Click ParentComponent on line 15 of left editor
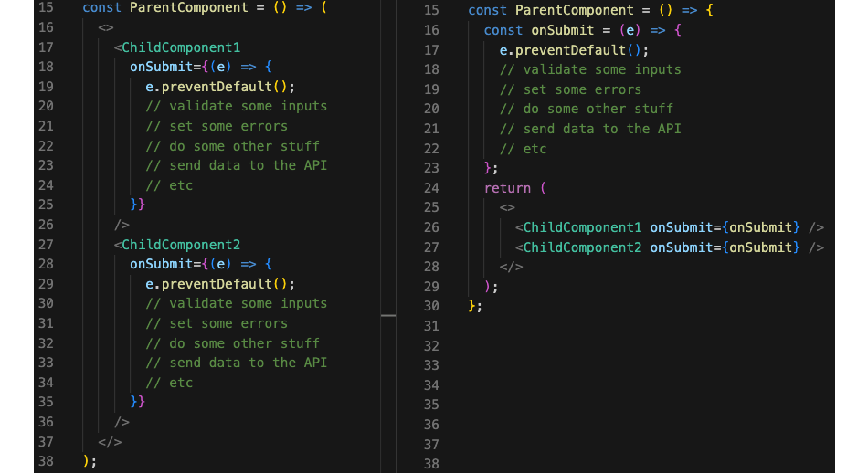This screenshot has width=868, height=473. pyautogui.click(x=189, y=7)
